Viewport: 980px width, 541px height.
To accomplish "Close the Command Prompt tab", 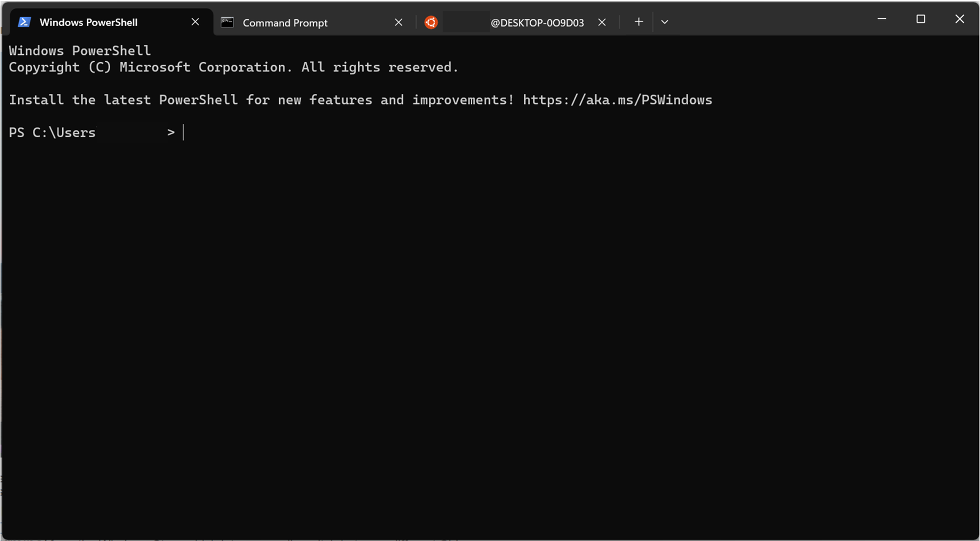I will 398,22.
